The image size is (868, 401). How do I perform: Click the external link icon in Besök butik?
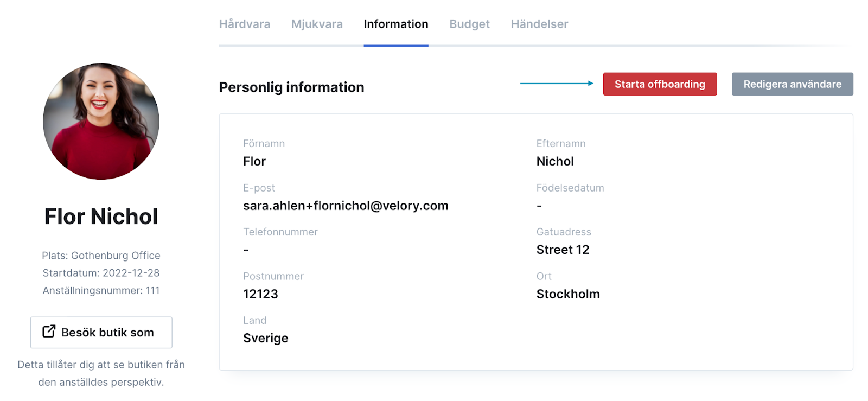49,331
